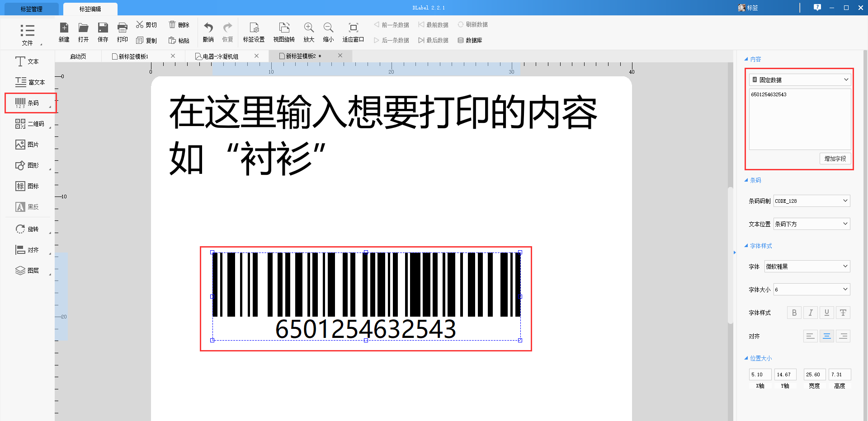868x421 pixels.
Task: Click the 黑反 invert tool
Action: coord(27,207)
